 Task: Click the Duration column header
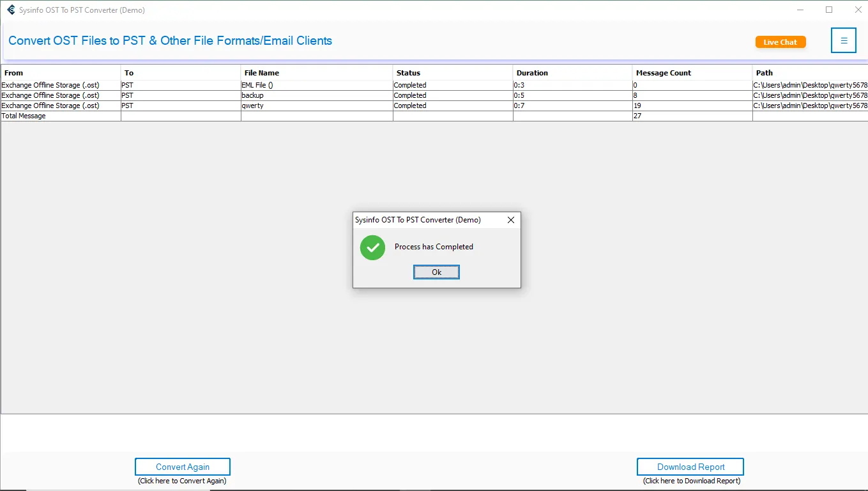[x=573, y=73]
